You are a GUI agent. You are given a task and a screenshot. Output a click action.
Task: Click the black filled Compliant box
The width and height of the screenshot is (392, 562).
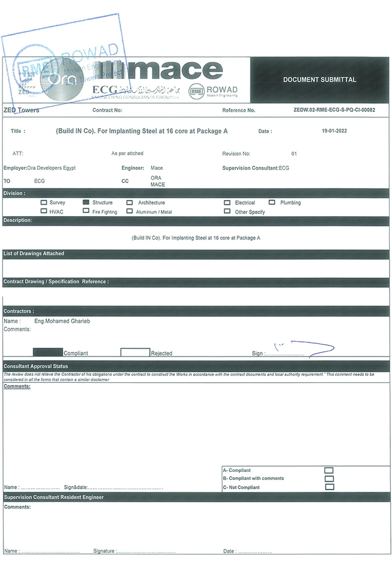[47, 352]
